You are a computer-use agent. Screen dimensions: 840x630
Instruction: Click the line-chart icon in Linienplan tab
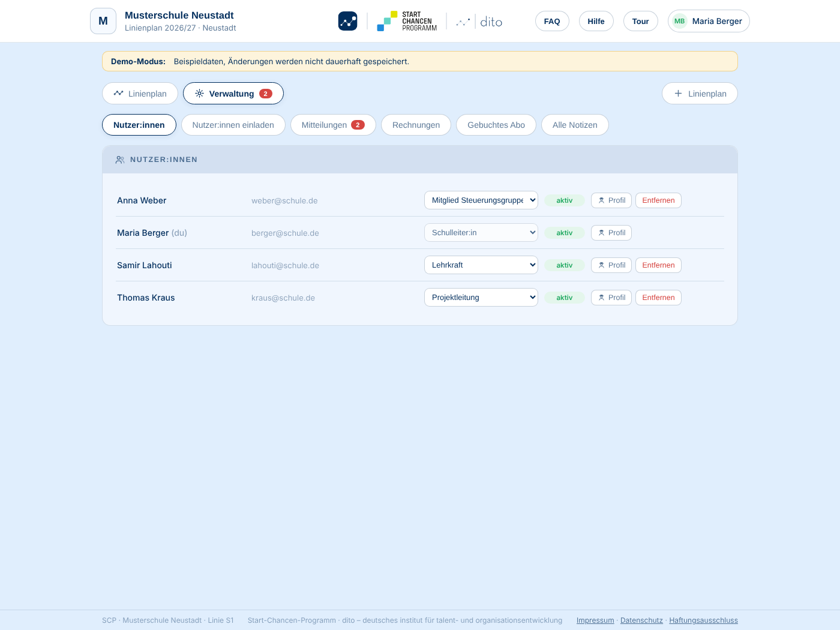118,94
